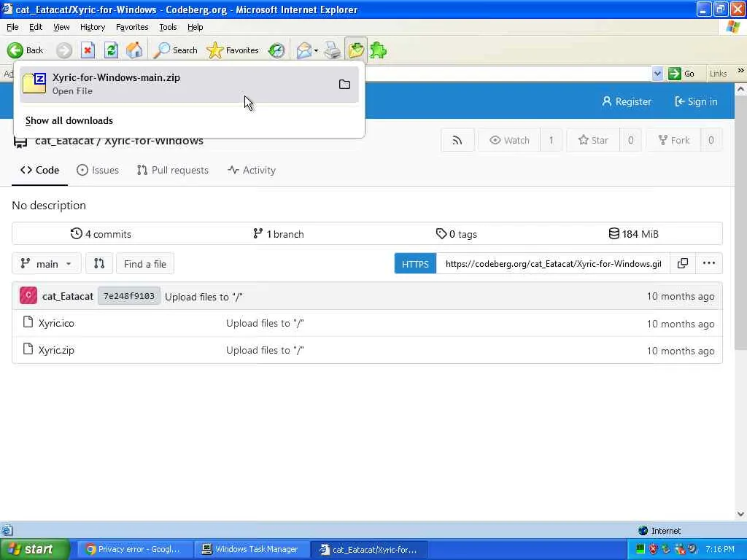The image size is (747, 560).
Task: Open the Xyric.ico file
Action: click(x=56, y=323)
